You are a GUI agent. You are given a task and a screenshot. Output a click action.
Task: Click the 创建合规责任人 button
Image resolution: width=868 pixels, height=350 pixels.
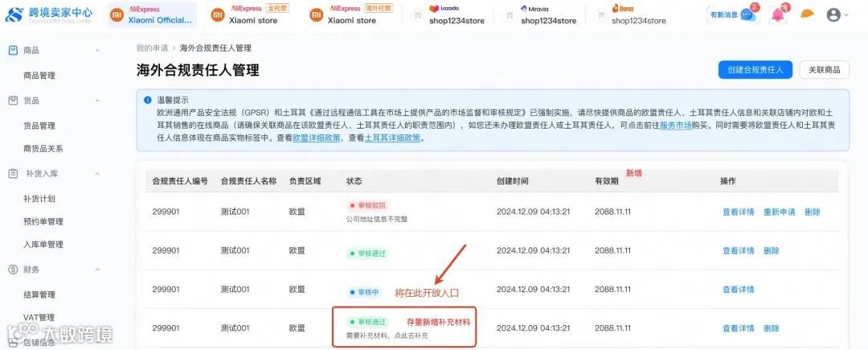pos(755,70)
